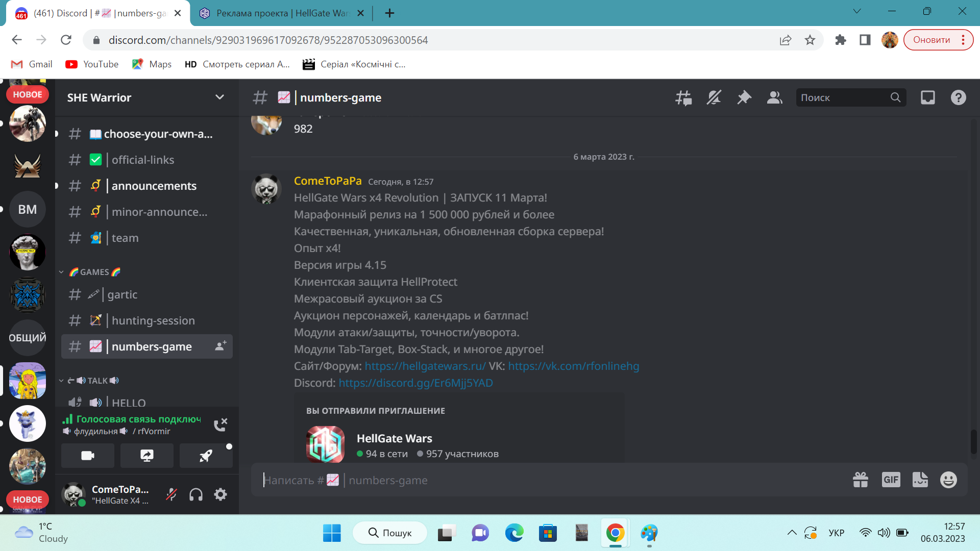The image size is (980, 551).
Task: Open YouTube bookmark
Action: [92, 64]
